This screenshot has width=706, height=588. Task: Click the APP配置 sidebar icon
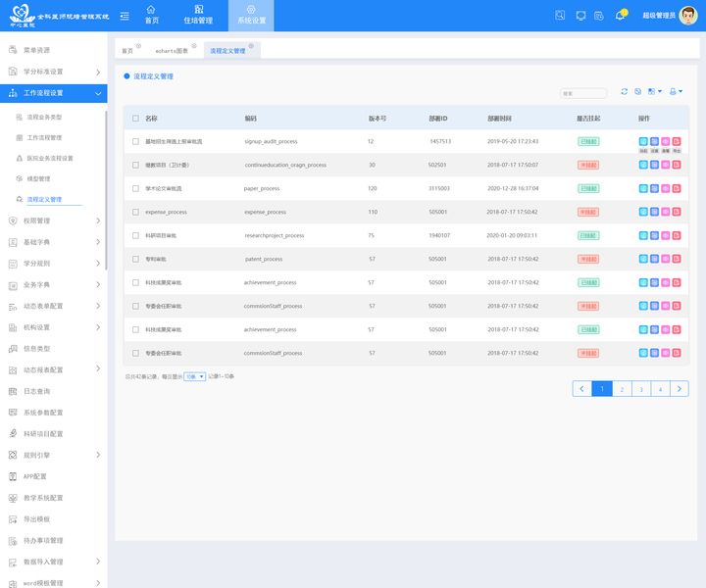(x=13, y=476)
